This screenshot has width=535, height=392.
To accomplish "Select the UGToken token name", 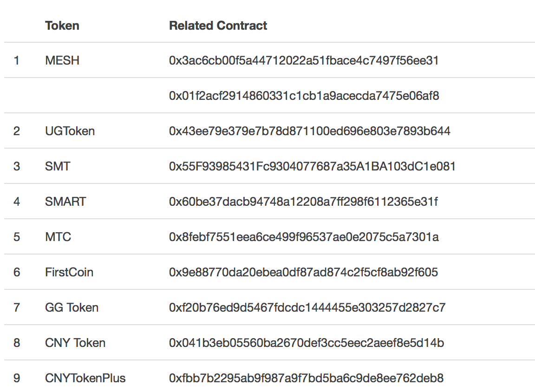I will tap(70, 131).
